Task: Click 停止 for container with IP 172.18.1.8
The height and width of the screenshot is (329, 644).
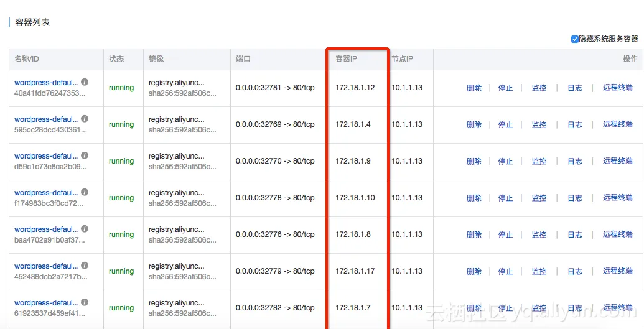Action: pos(505,235)
